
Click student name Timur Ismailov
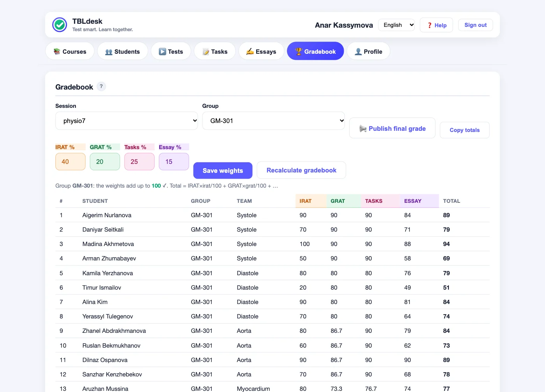102,288
